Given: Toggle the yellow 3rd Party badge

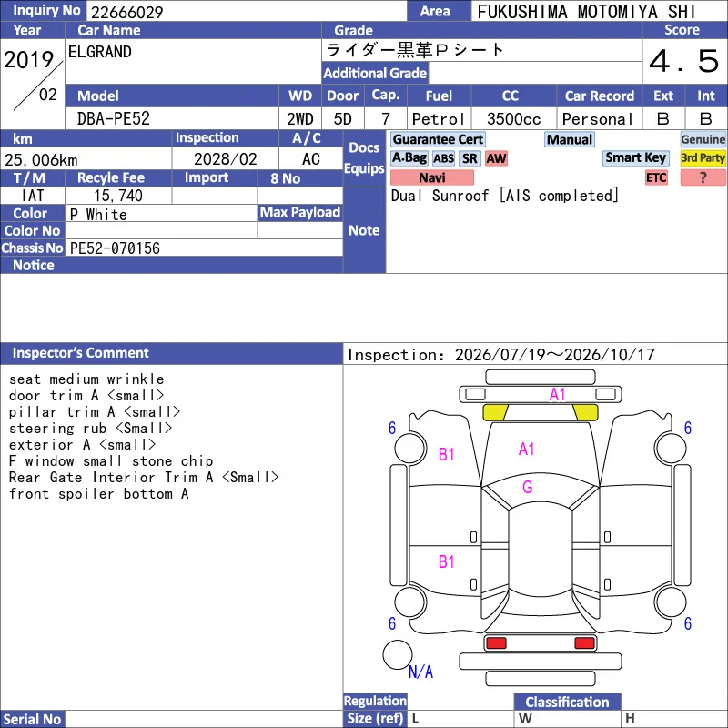Looking at the screenshot, I should click(703, 157).
